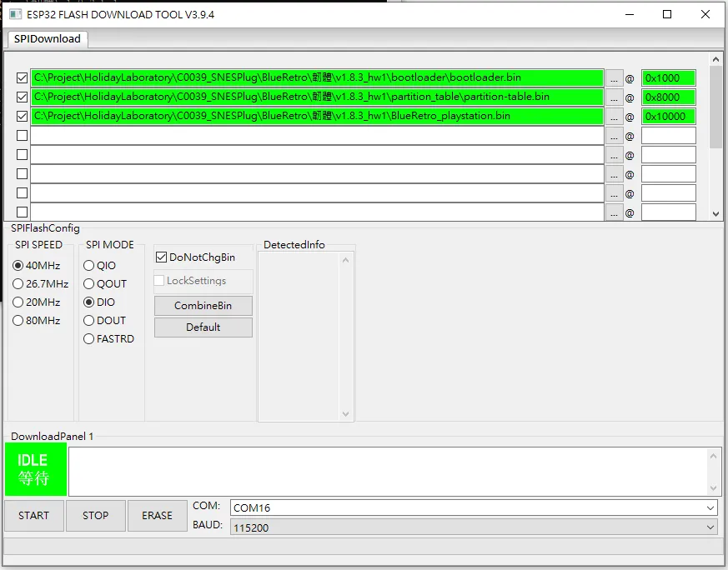Select 20MHz SPI speed
The width and height of the screenshot is (728, 570).
click(37, 302)
